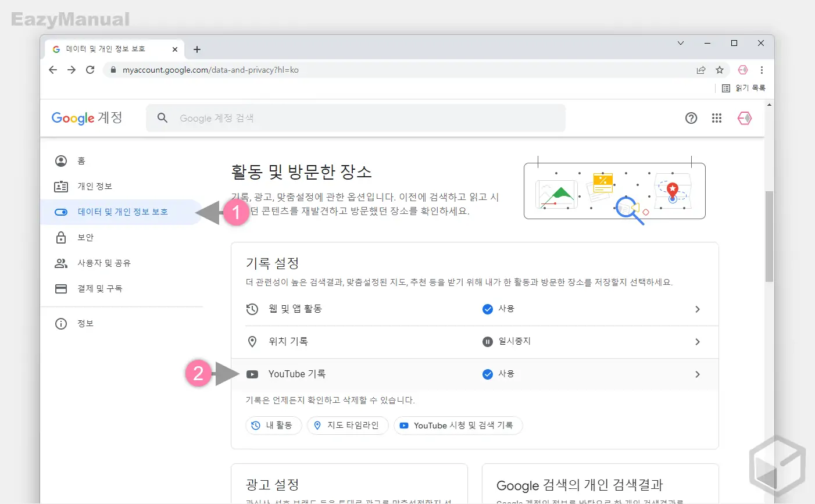The height and width of the screenshot is (504, 815).
Task: Reload the Google account page
Action: coord(90,70)
